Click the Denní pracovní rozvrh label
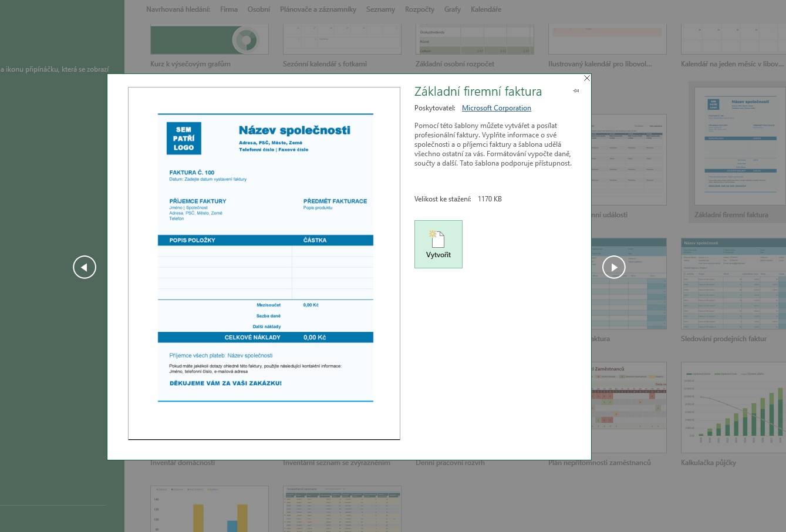This screenshot has width=786, height=532. click(450, 463)
